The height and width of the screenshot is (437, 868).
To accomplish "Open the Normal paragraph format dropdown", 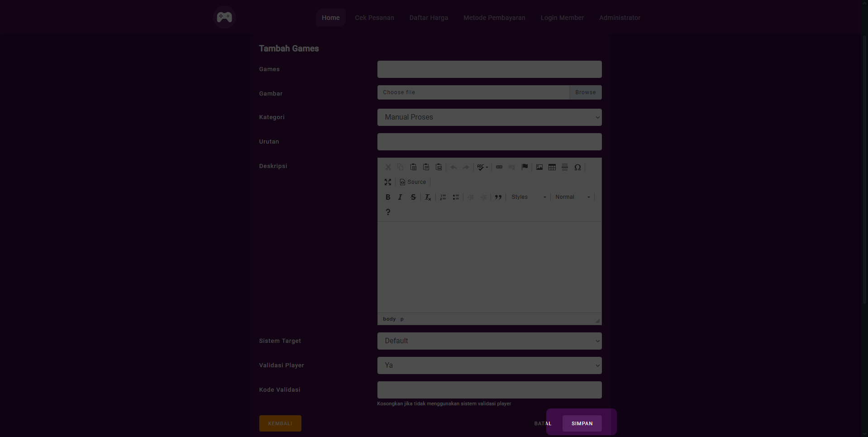I will 572,197.
